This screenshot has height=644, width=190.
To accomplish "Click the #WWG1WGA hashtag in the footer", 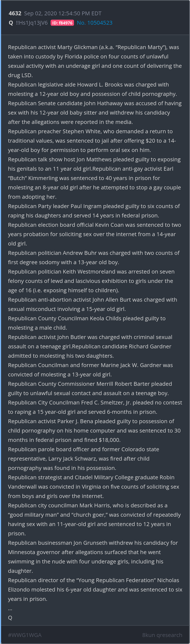I will click(x=25, y=635).
